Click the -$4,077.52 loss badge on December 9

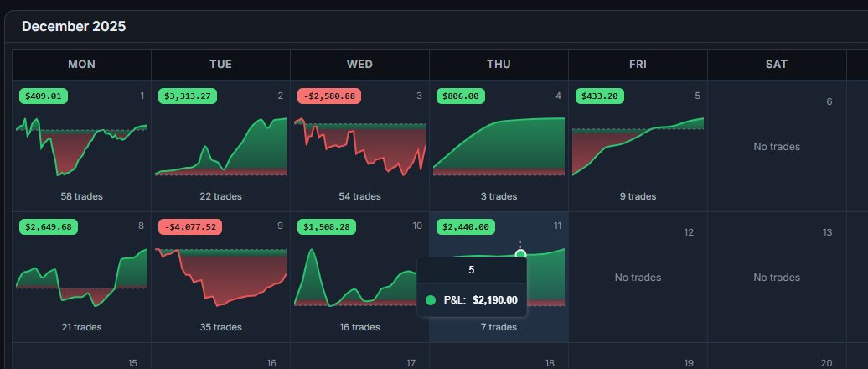click(190, 226)
